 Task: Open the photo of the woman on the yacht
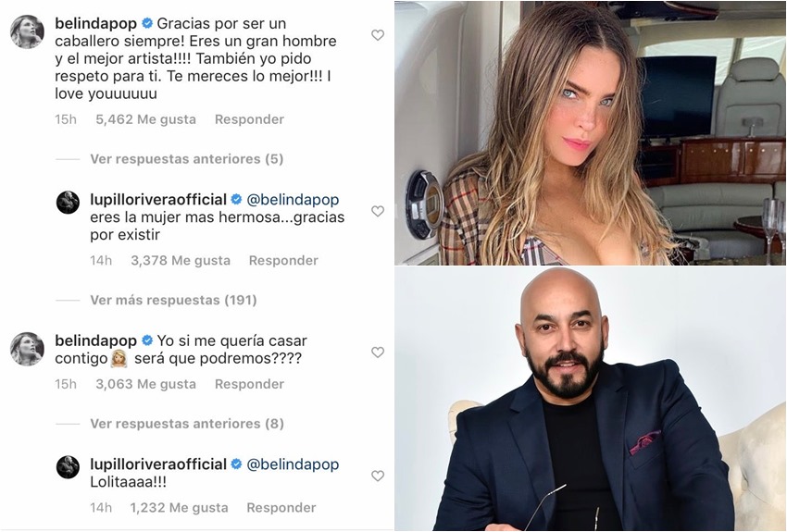[x=590, y=133]
